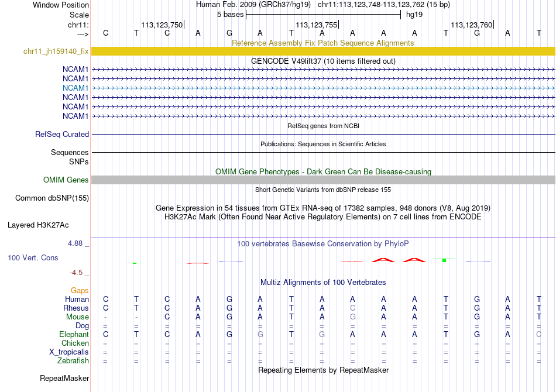Select the Rhesus alignment row label
This screenshot has height=392, width=556.
tap(76, 308)
